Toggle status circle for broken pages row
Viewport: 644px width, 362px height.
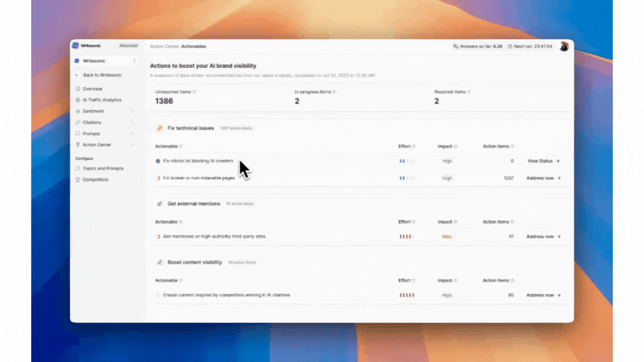click(158, 178)
